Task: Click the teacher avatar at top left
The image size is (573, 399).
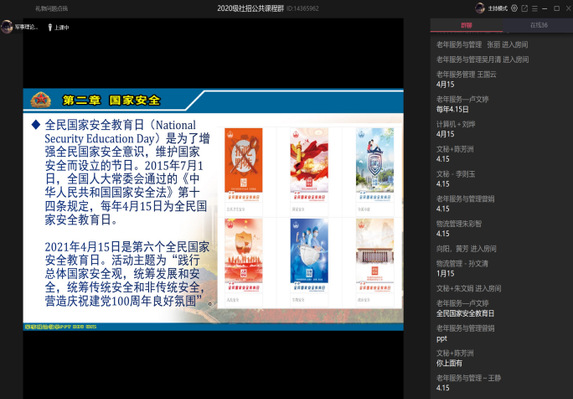Action: point(7,27)
